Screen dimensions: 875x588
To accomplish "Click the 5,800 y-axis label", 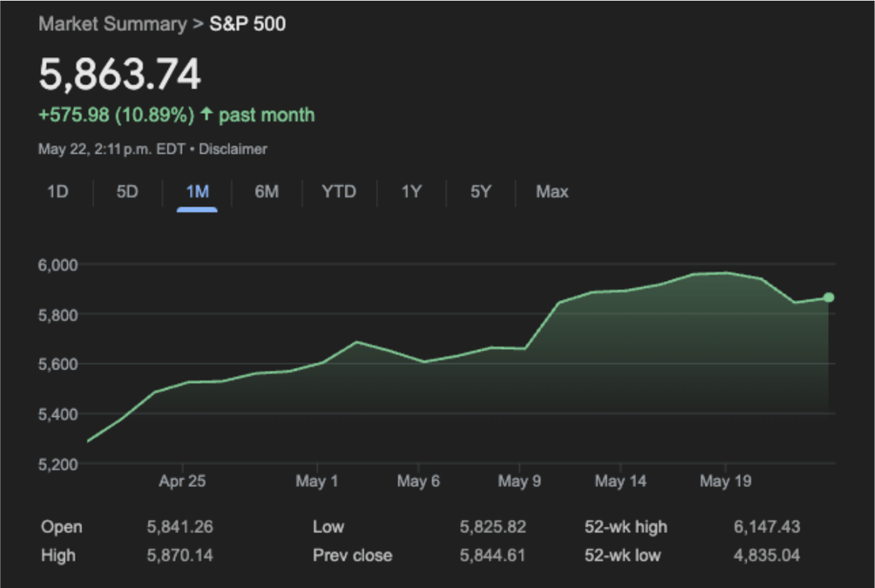I will click(x=58, y=315).
